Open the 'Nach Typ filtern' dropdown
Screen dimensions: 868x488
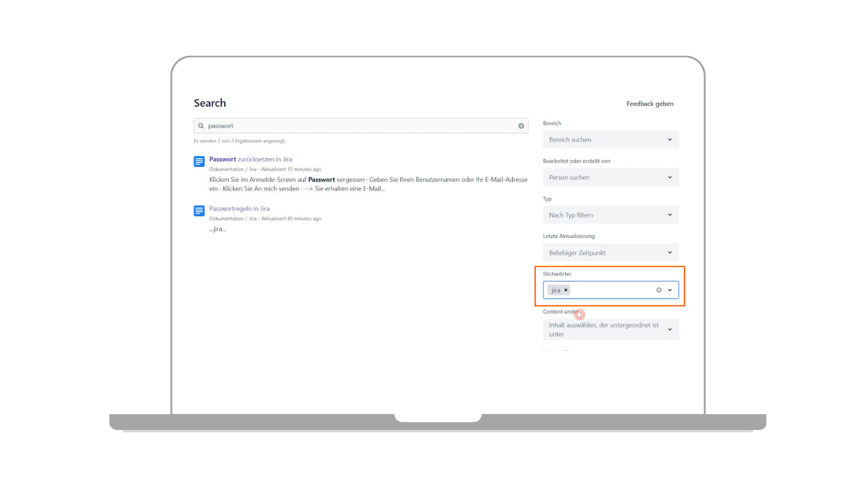tap(610, 215)
